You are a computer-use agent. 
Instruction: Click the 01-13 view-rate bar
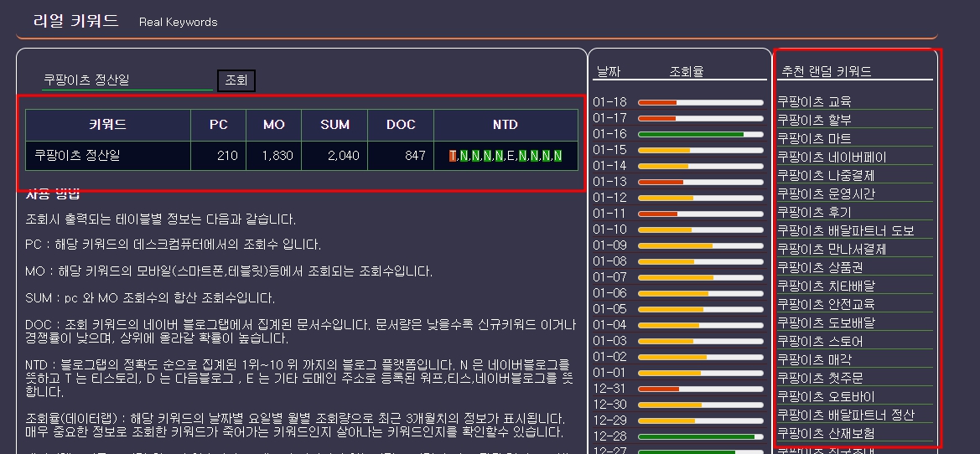pos(701,182)
